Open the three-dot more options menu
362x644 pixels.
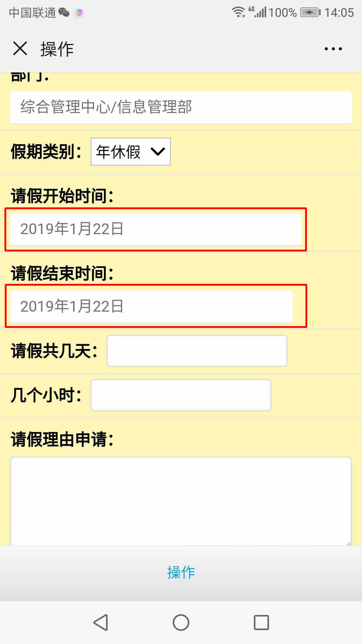click(x=333, y=49)
